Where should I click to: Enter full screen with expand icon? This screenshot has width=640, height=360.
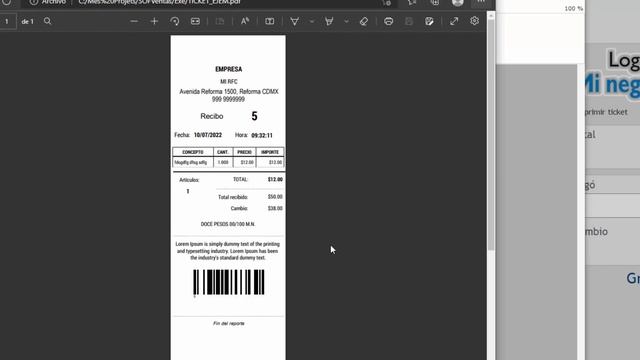click(x=454, y=21)
